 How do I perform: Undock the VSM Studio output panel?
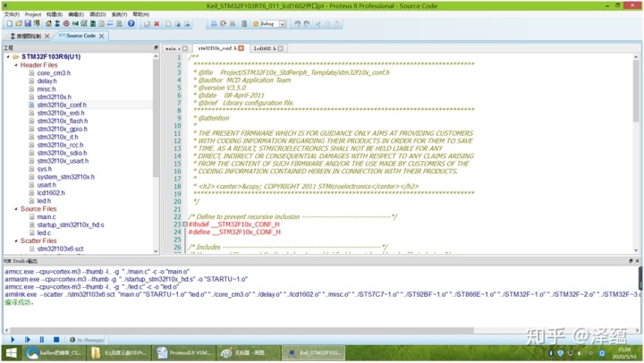[631, 261]
